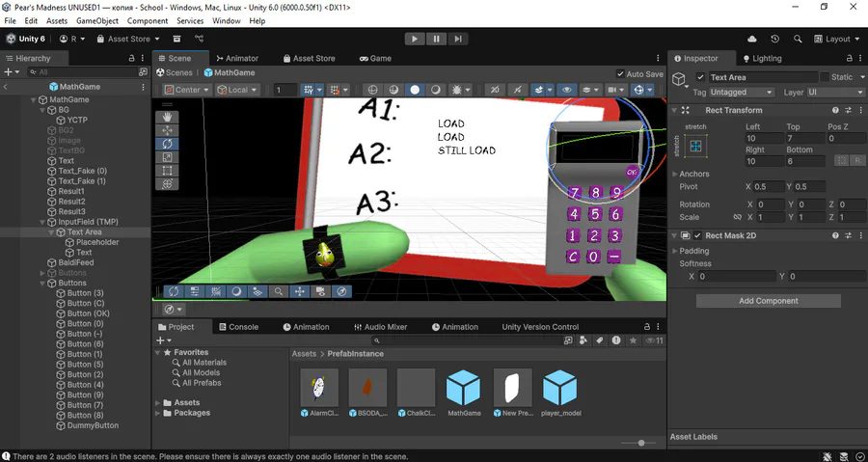Screen dimensions: 868x462
Task: Toggle Rect Mask 2D enabled checkbox
Action: coord(697,235)
